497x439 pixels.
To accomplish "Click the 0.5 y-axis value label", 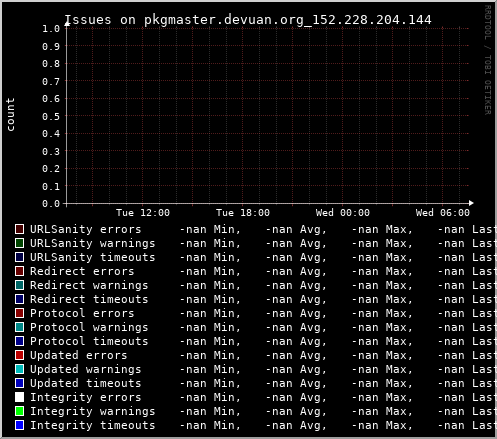I will coord(51,116).
